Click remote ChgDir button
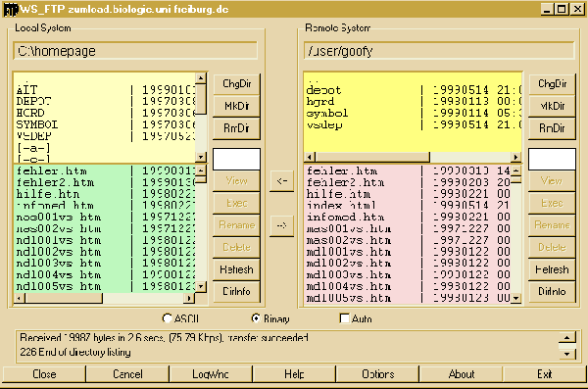This screenshot has width=588, height=389. click(x=552, y=83)
